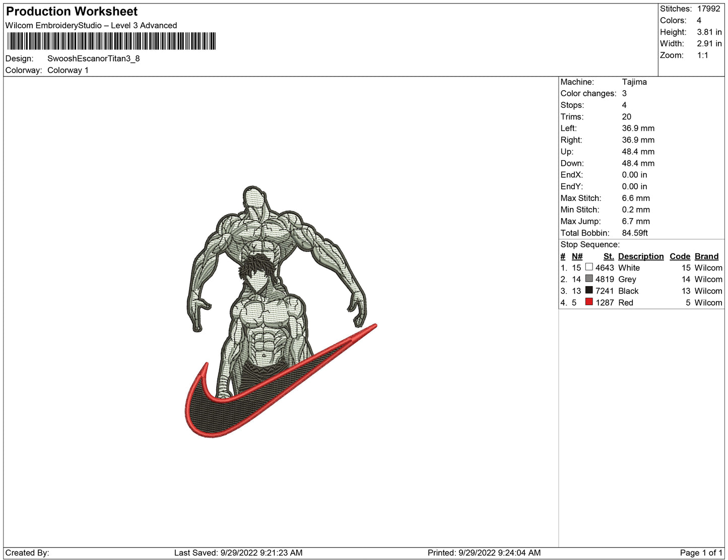
Task: Click the stitch count "7241" for Black
Action: pos(605,291)
